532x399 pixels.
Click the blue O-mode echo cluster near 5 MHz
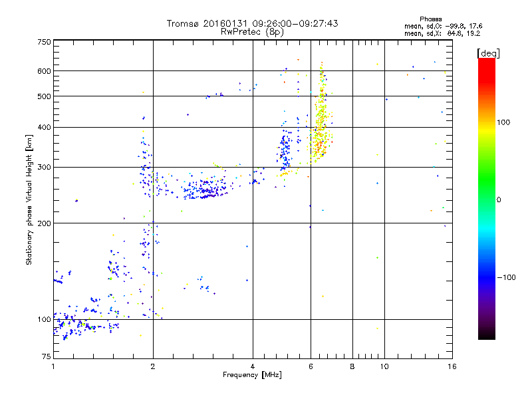coord(285,149)
